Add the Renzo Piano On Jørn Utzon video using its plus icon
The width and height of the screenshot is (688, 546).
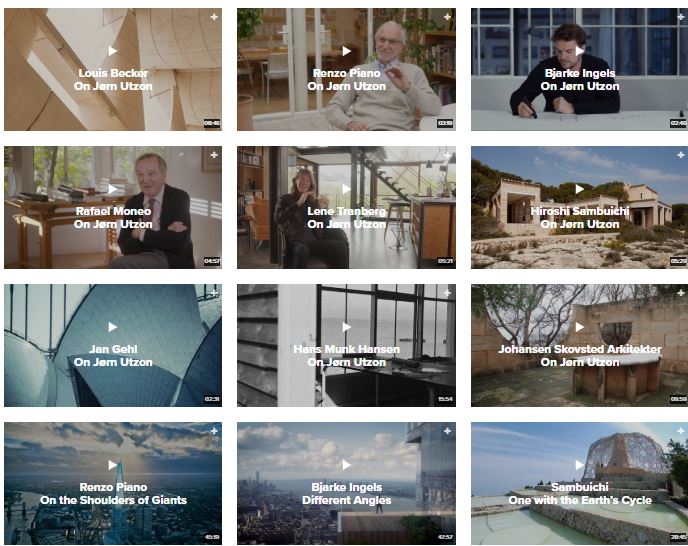click(448, 17)
